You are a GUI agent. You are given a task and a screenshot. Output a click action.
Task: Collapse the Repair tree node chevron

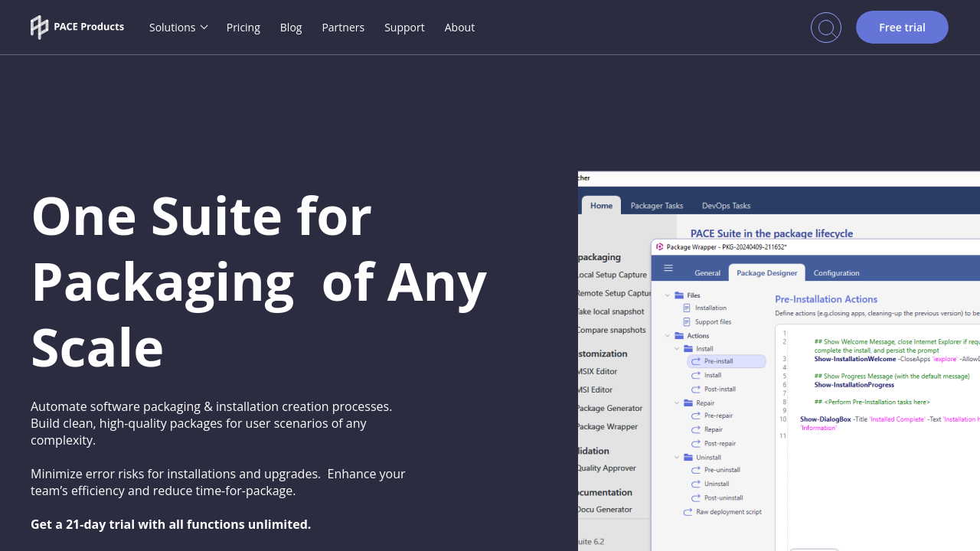[x=677, y=403]
